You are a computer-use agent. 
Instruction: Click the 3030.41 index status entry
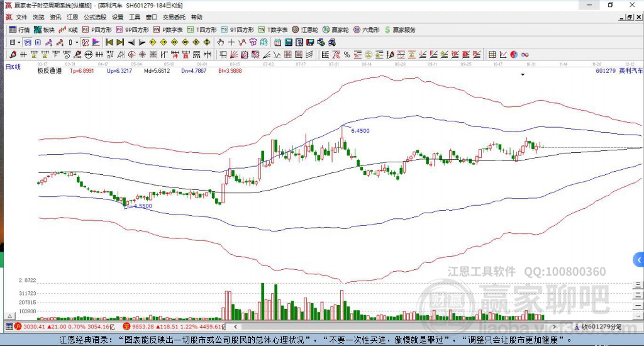65,326
